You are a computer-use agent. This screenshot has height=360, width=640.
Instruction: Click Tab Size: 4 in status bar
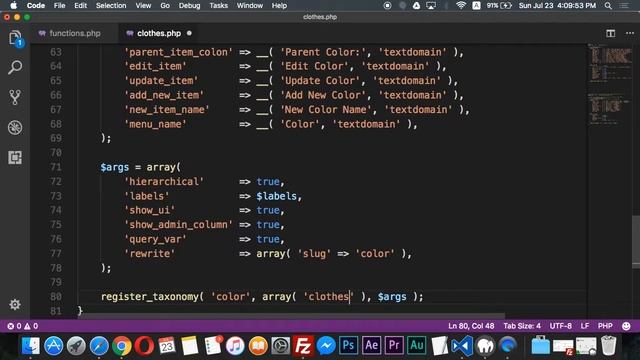pos(522,326)
